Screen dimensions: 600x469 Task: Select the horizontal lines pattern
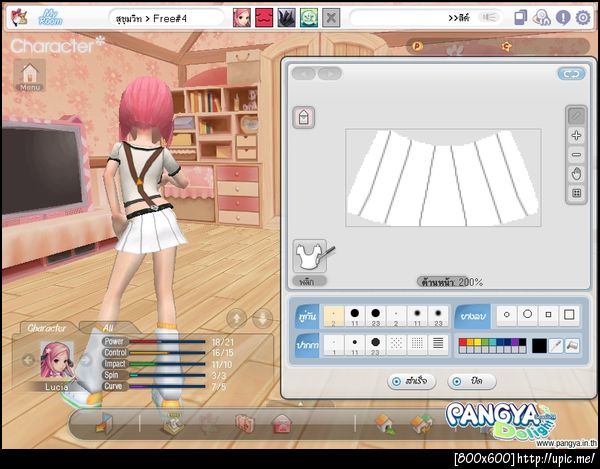point(438,344)
